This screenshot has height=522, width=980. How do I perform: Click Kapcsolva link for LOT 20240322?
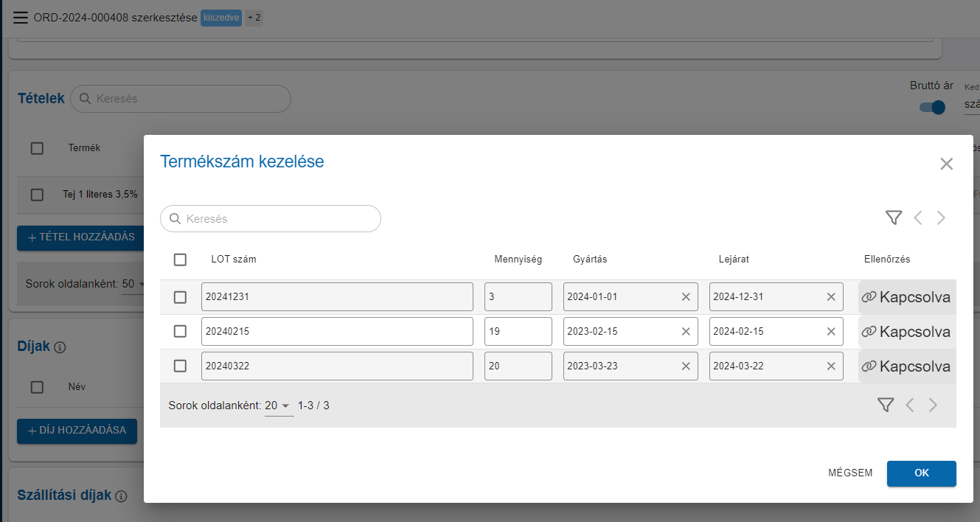906,366
